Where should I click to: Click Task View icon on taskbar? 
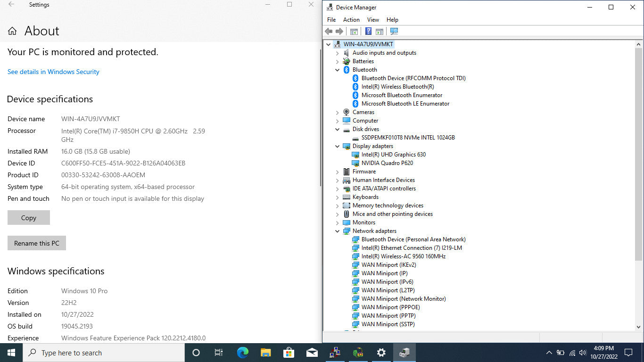point(219,353)
